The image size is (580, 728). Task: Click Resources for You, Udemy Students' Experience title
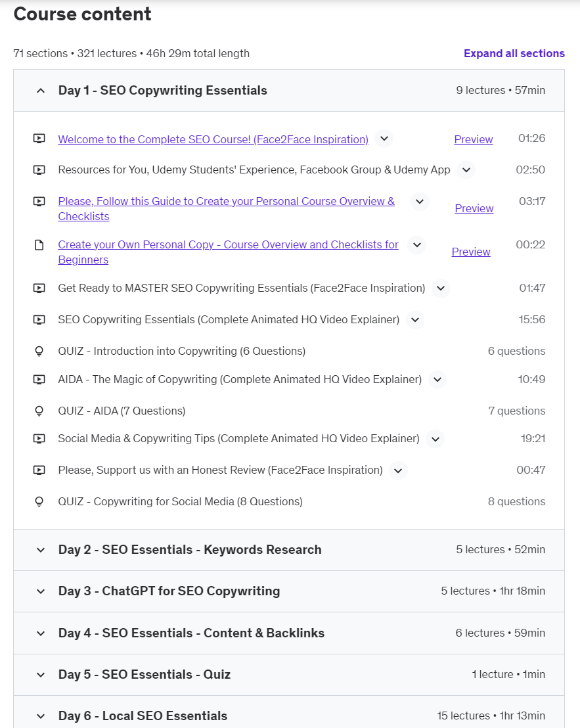(x=254, y=170)
